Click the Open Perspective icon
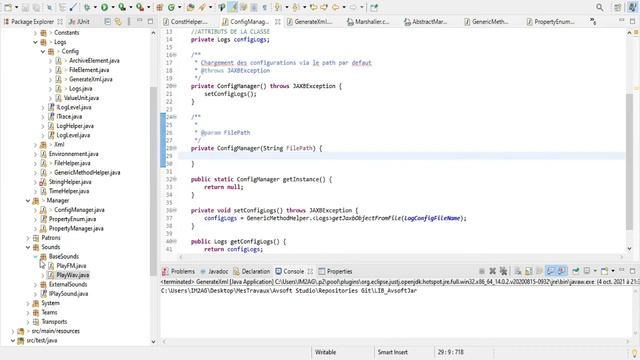The height and width of the screenshot is (360, 640). click(x=618, y=7)
